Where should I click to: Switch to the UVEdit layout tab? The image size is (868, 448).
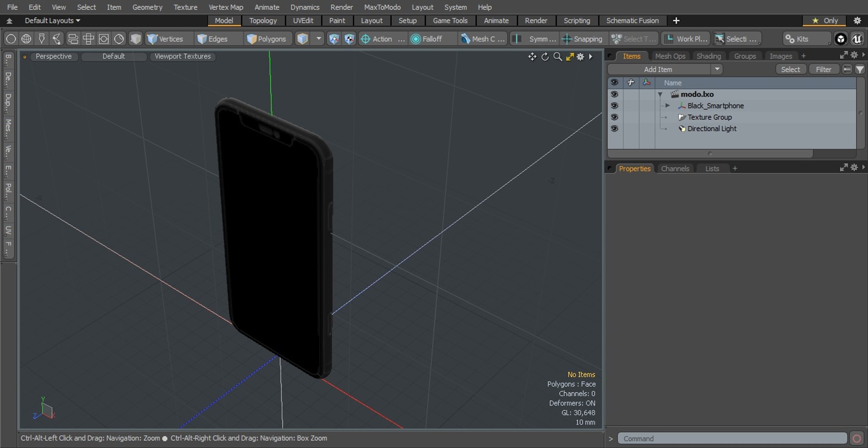click(x=303, y=21)
